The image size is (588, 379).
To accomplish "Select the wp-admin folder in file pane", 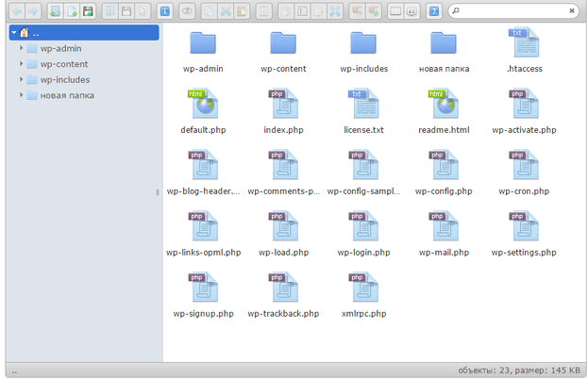I will point(203,43).
